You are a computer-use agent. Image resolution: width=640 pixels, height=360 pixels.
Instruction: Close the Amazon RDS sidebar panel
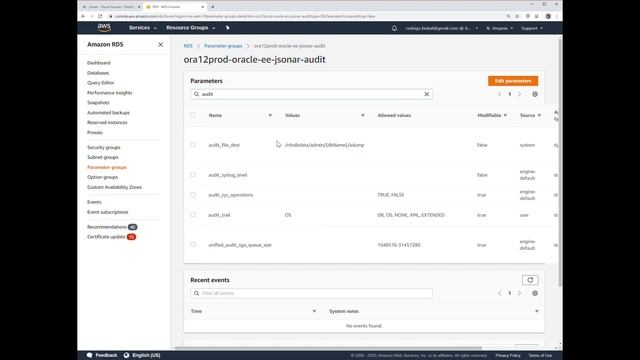160,44
